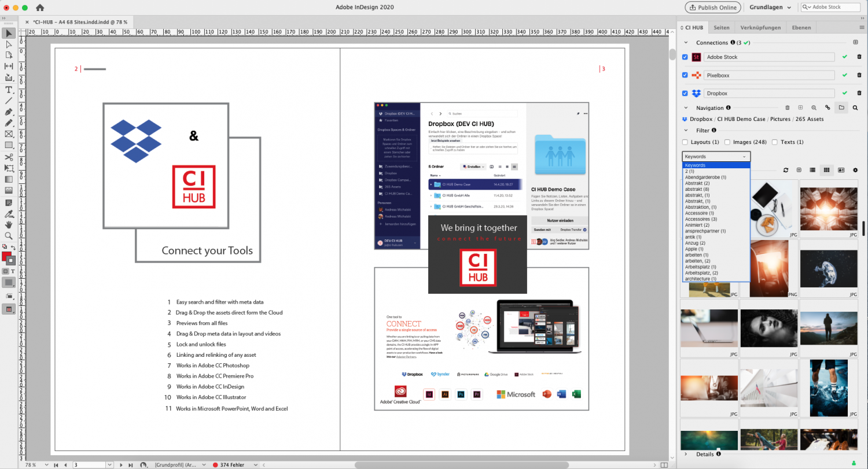Click the stroke color swatch

pyautogui.click(x=11, y=261)
